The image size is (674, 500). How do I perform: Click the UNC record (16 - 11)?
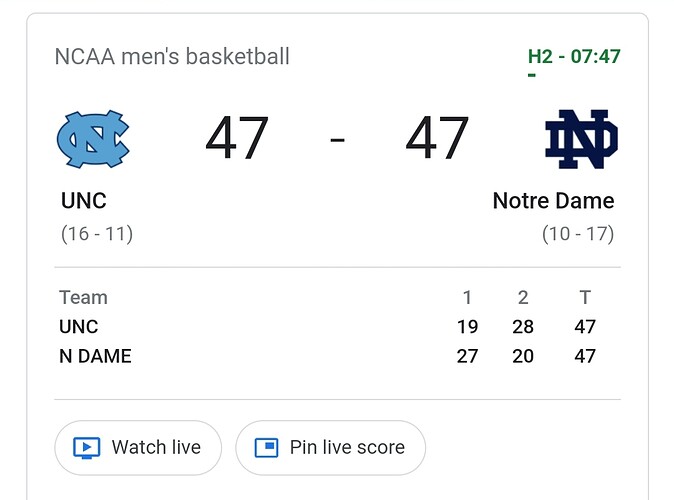click(x=97, y=234)
